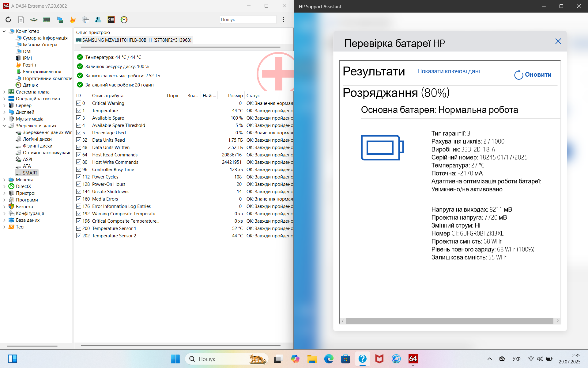Uncheck the Critical Warning attribute checkbox
The image size is (588, 368).
[x=79, y=103]
